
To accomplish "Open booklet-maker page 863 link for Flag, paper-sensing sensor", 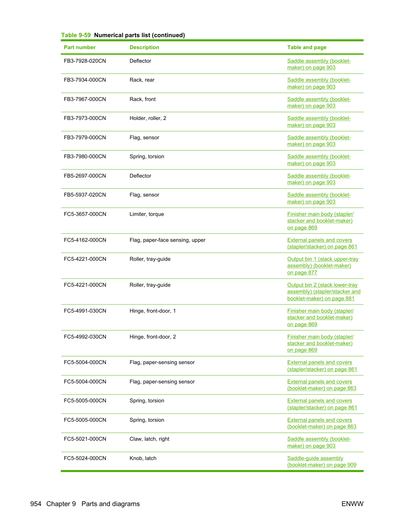I will tap(321, 385).
